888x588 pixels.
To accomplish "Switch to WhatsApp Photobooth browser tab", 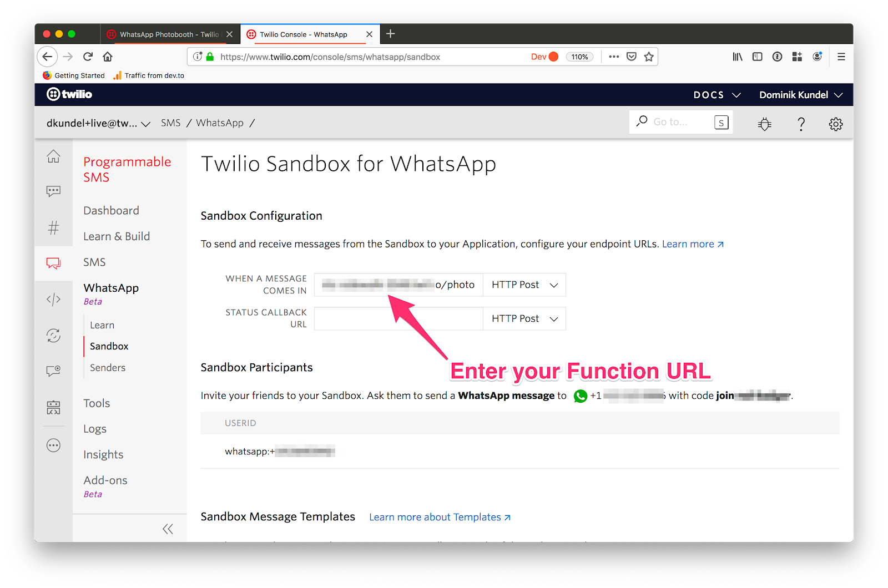I will tap(170, 34).
